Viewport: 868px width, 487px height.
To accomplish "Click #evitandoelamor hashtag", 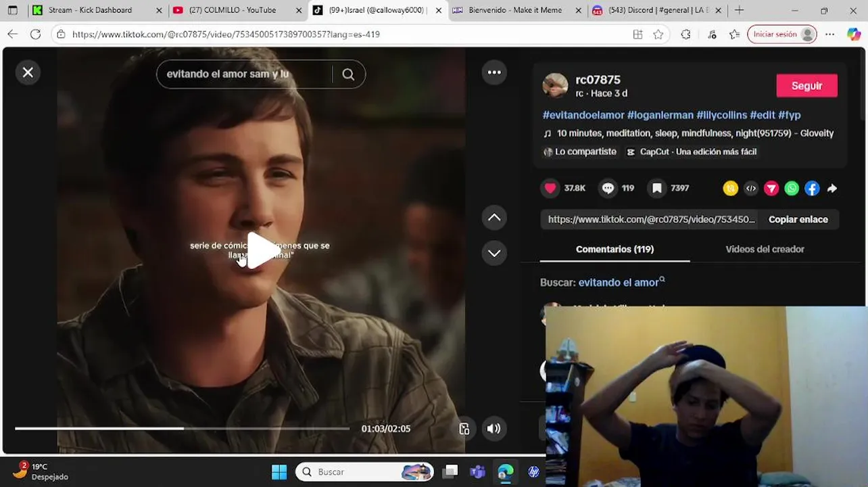I will pyautogui.click(x=583, y=115).
